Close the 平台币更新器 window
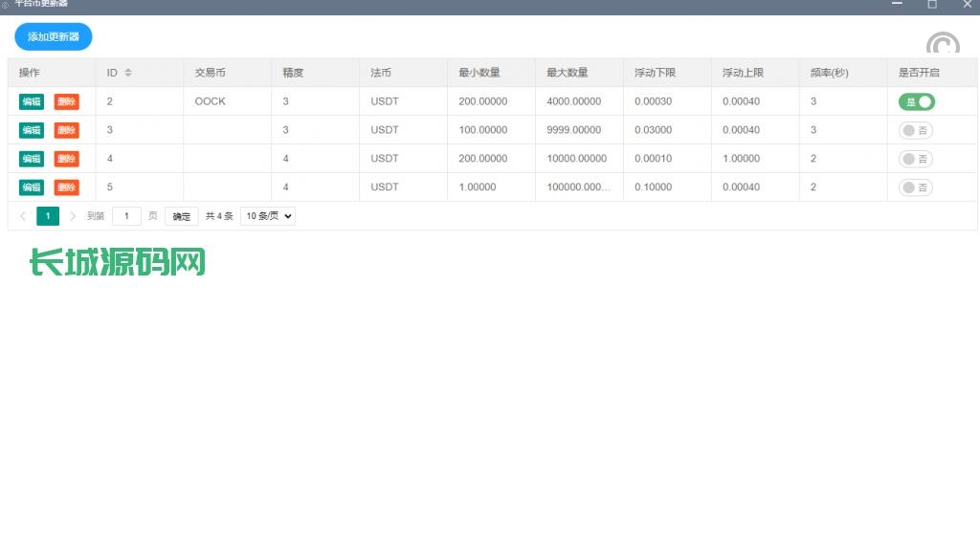Image resolution: width=980 pixels, height=551 pixels. pos(966,4)
